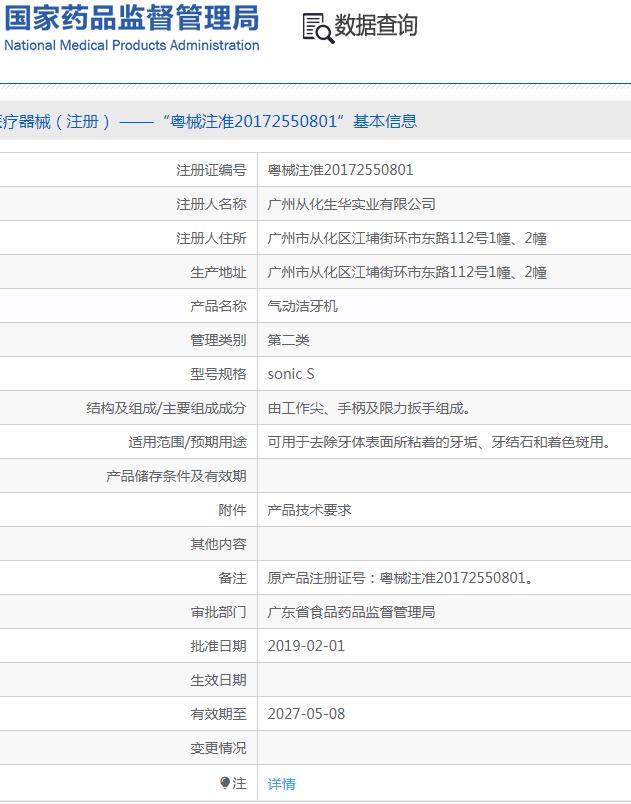Click the data query magnifier document icon

318,28
